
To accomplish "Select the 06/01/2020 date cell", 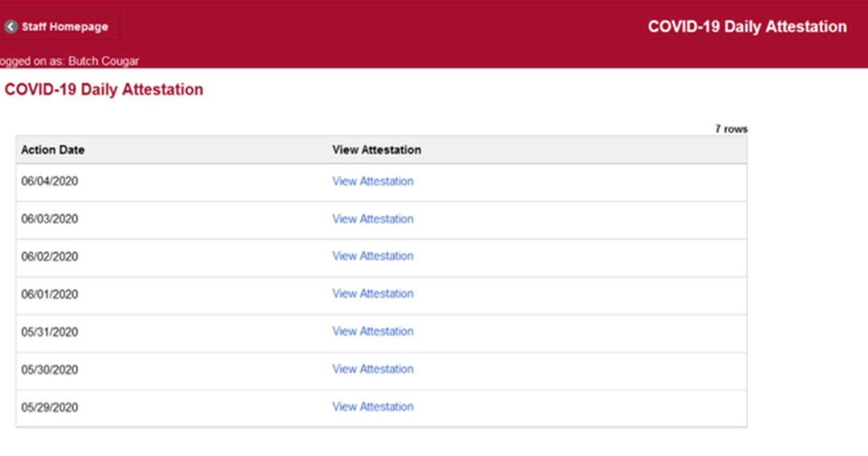I will tap(50, 295).
